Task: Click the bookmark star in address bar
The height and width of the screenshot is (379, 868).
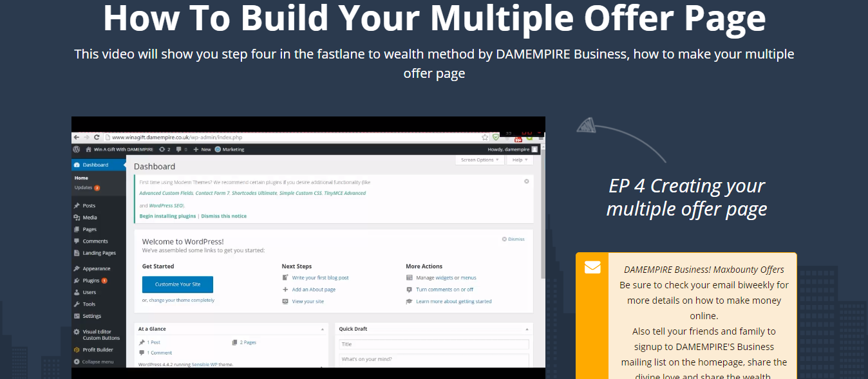Action: tap(485, 137)
